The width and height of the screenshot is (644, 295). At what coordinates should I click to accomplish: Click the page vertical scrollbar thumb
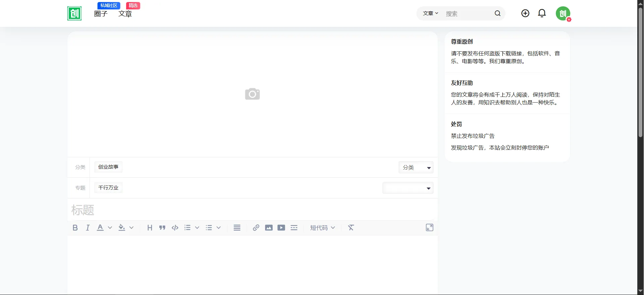[641, 72]
